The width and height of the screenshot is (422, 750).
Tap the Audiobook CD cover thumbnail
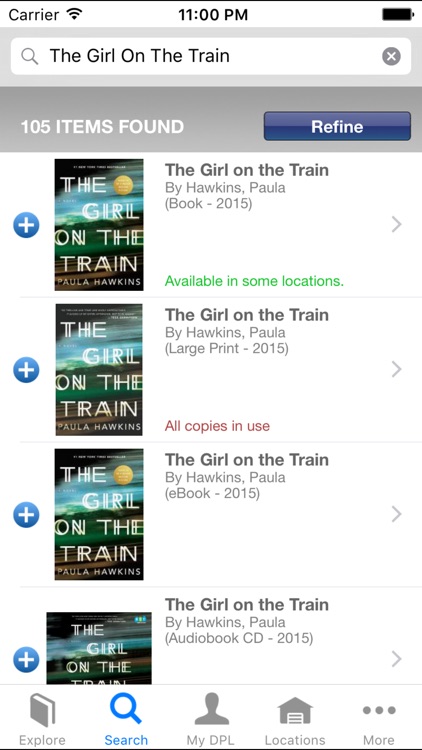click(99, 648)
